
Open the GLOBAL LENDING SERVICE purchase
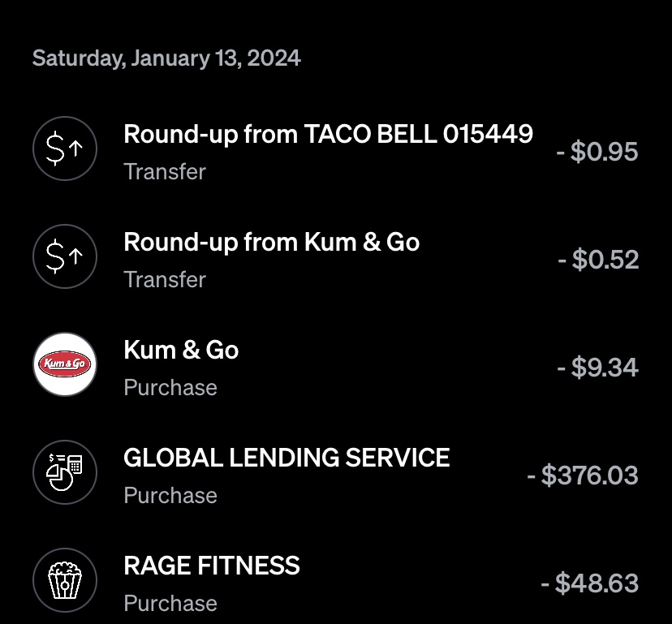point(286,458)
